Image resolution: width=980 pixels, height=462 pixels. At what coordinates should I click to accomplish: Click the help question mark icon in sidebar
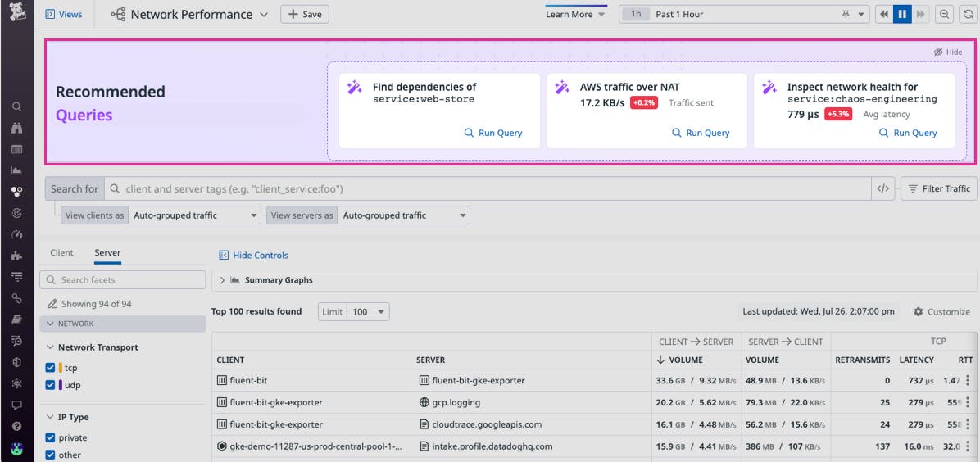16,427
